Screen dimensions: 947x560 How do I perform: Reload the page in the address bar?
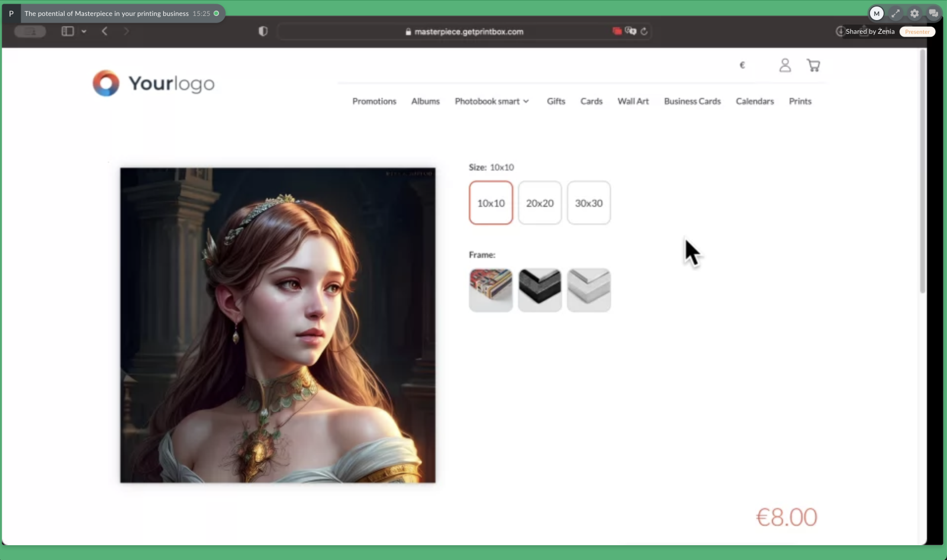click(x=644, y=31)
